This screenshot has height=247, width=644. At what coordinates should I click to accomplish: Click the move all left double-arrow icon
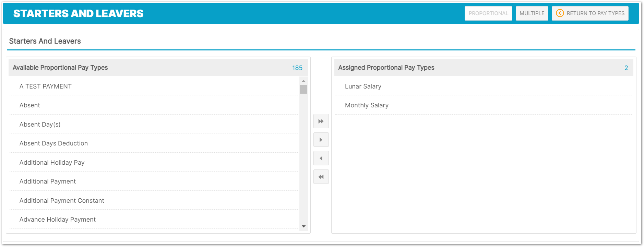pos(321,177)
